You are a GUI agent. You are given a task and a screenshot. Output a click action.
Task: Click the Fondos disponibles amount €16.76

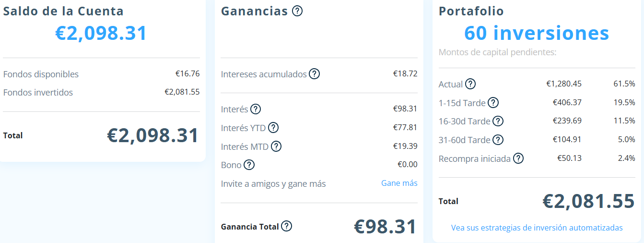tap(187, 74)
